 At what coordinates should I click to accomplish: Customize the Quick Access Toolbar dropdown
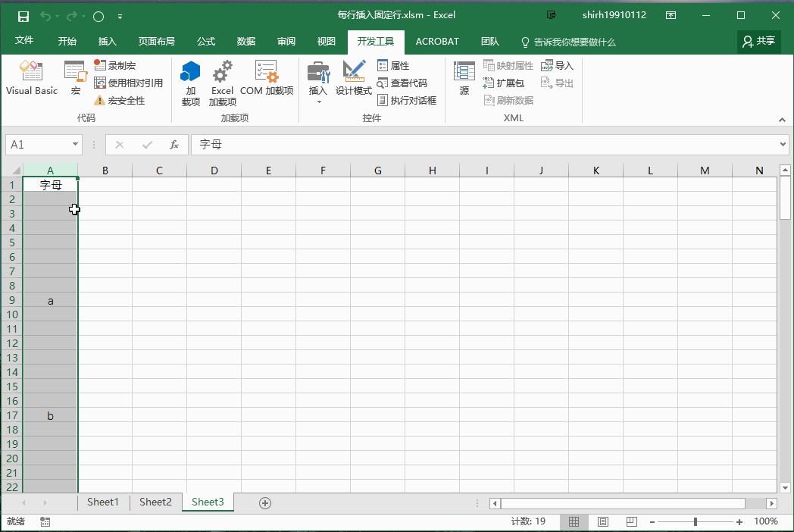[x=120, y=17]
